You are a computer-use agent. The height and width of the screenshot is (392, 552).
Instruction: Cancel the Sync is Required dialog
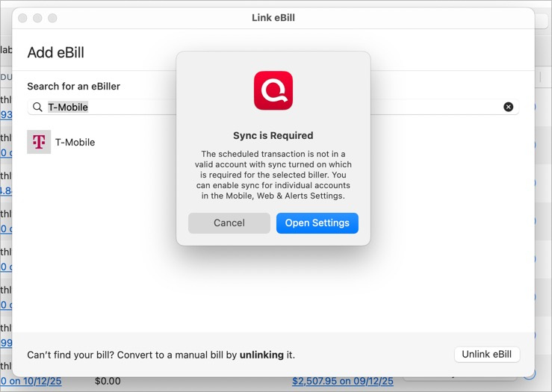(x=229, y=223)
